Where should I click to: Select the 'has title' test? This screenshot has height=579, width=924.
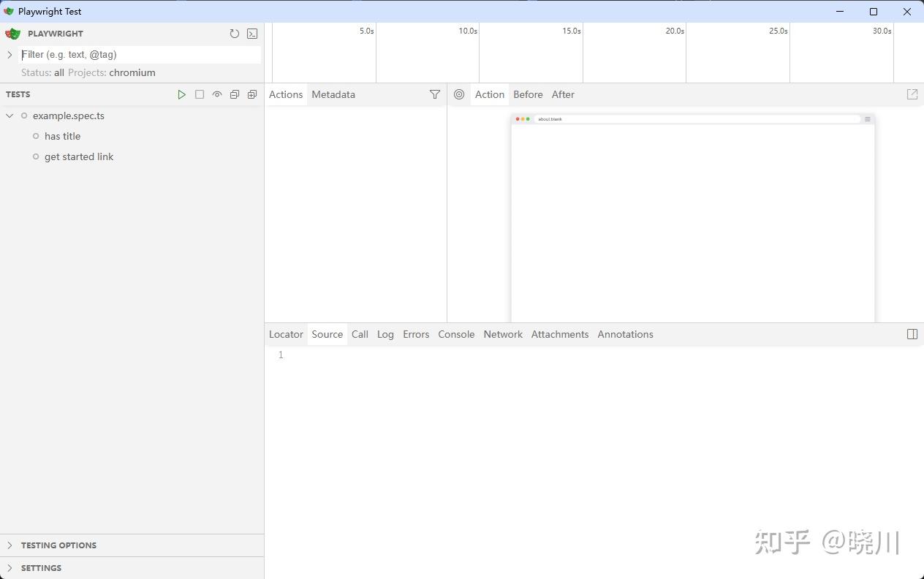(62, 136)
